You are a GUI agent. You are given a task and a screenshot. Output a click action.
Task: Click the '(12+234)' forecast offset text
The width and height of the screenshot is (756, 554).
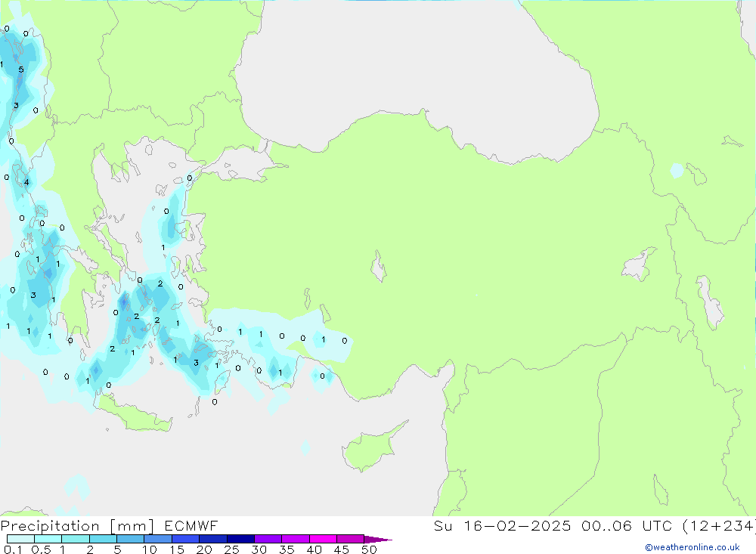pos(718,525)
